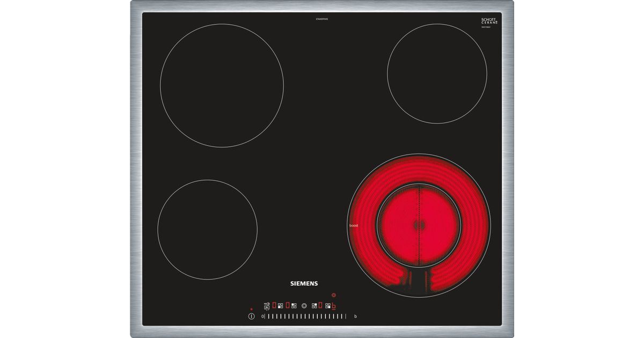
Task: Select the front-left cooking zone icon
Action: [x=280, y=306]
